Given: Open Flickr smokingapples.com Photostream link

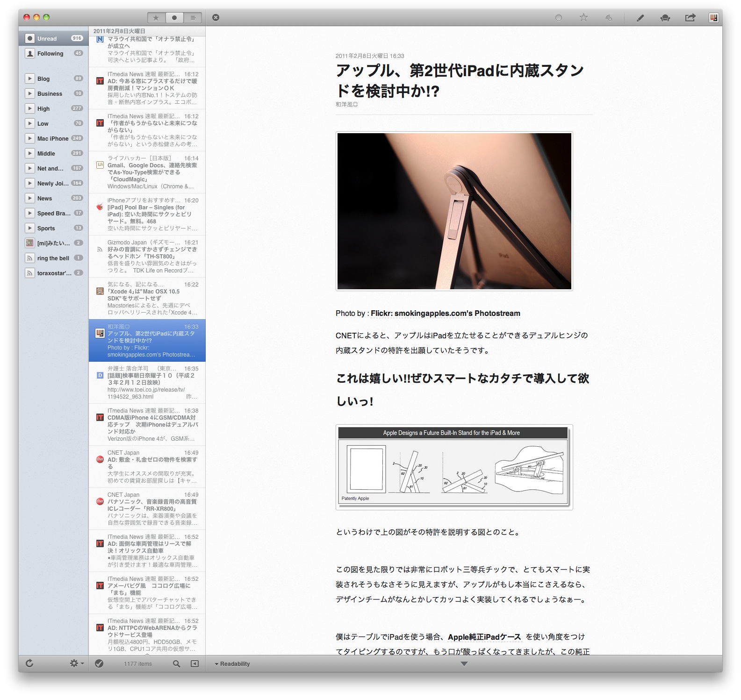Looking at the screenshot, I should pos(445,313).
